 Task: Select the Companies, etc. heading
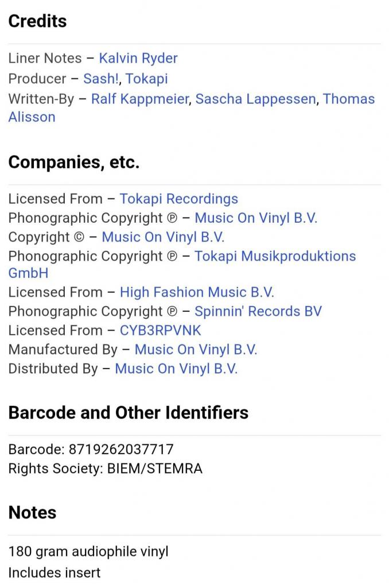coord(74,163)
